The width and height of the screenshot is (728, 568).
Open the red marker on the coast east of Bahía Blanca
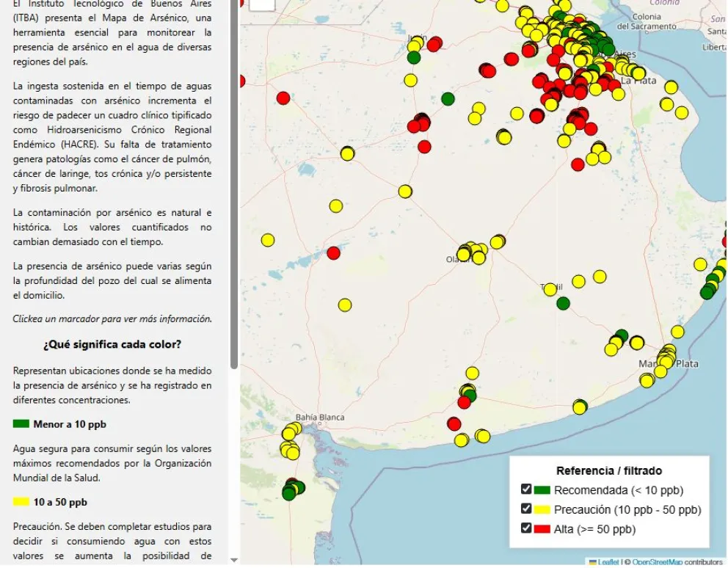tap(454, 423)
